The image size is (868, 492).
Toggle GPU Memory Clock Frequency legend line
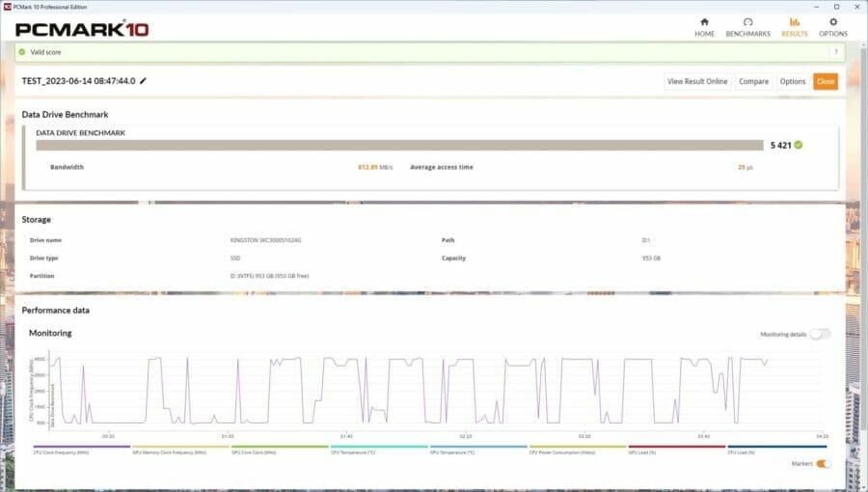(x=180, y=449)
